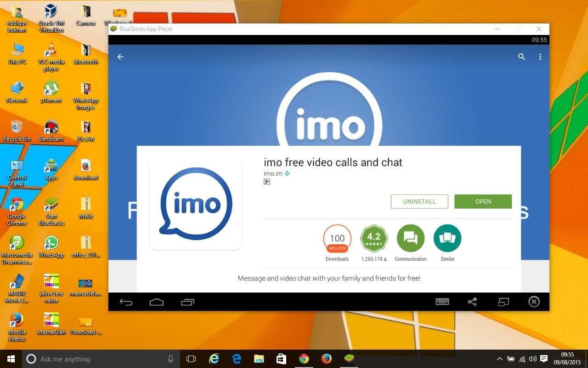
Task: Open Microsoft Edge from taskbar
Action: coord(237,359)
